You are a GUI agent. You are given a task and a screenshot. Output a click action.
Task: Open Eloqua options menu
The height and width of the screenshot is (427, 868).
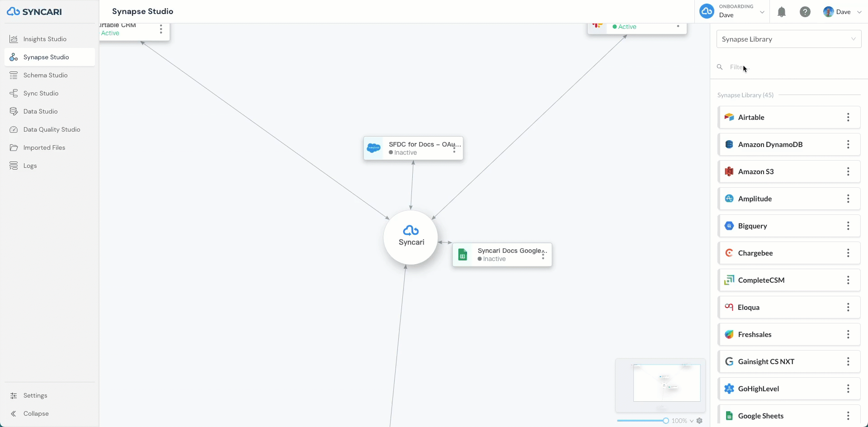click(x=848, y=307)
